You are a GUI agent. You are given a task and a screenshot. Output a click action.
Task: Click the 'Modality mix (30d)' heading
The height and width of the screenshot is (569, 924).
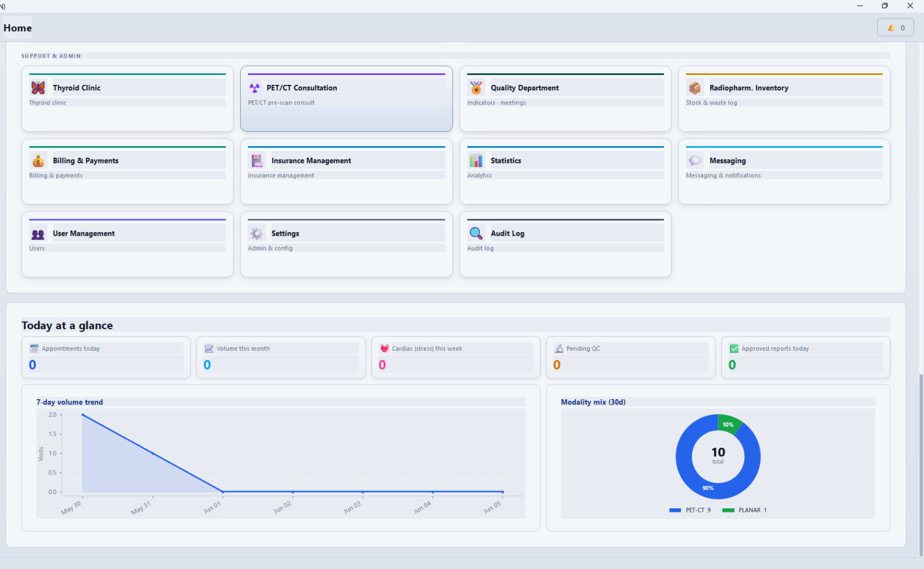pos(593,402)
